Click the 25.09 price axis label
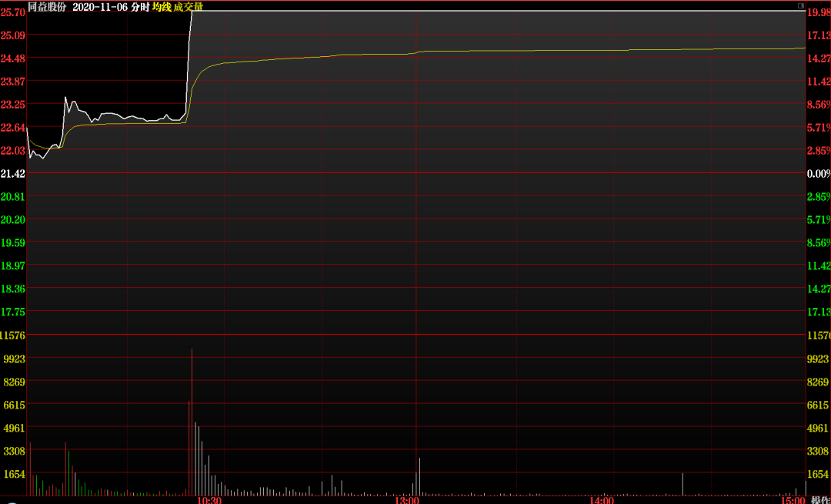Image resolution: width=831 pixels, height=504 pixels. point(12,35)
